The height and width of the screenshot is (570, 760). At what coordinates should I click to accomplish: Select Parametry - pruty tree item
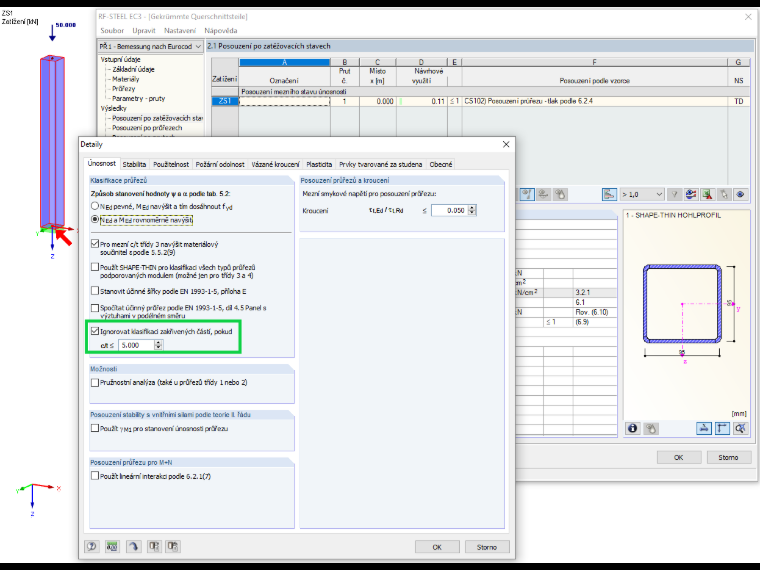coord(139,98)
